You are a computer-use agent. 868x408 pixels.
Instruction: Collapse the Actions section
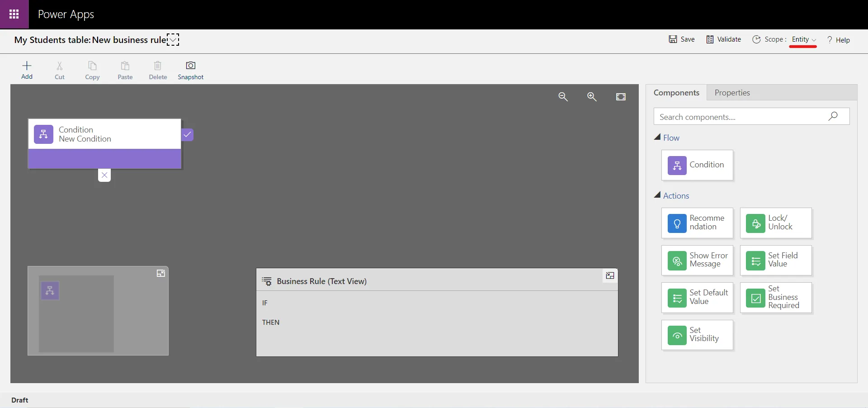tap(657, 195)
